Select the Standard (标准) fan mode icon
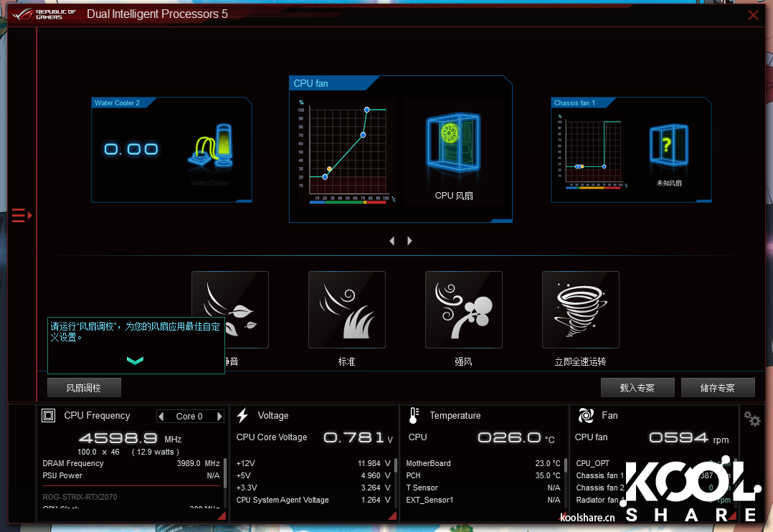The height and width of the screenshot is (532, 773). click(347, 310)
